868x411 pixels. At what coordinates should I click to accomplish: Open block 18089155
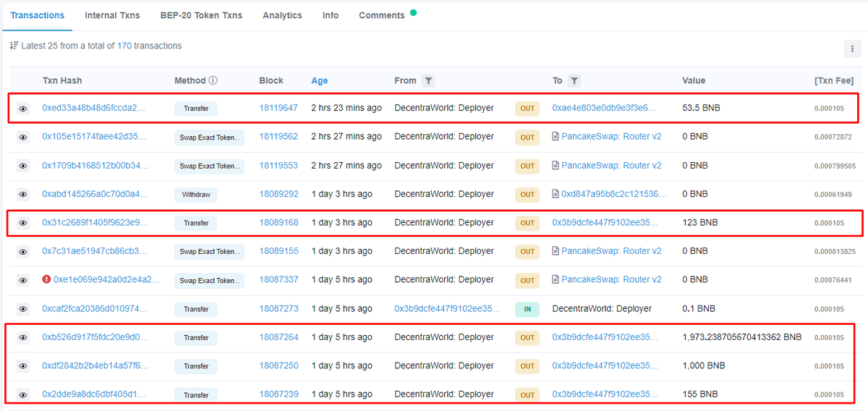click(278, 251)
